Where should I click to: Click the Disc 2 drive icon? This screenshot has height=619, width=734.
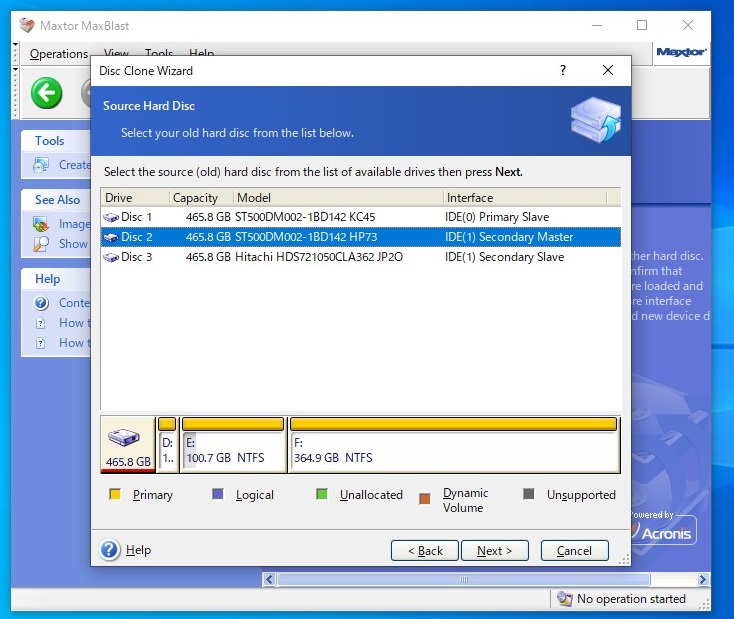pyautogui.click(x=111, y=237)
